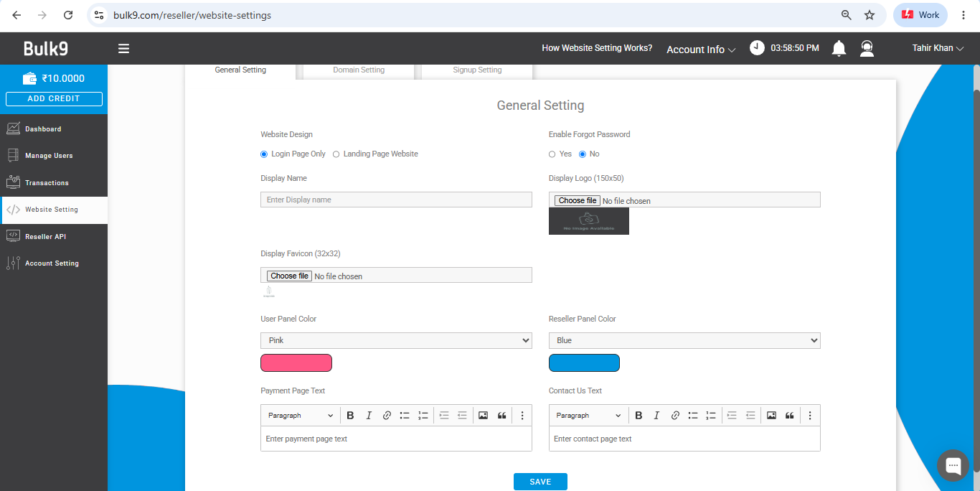Add numbered list in Payment Page Text editor
This screenshot has width=980, height=491.
click(x=423, y=415)
